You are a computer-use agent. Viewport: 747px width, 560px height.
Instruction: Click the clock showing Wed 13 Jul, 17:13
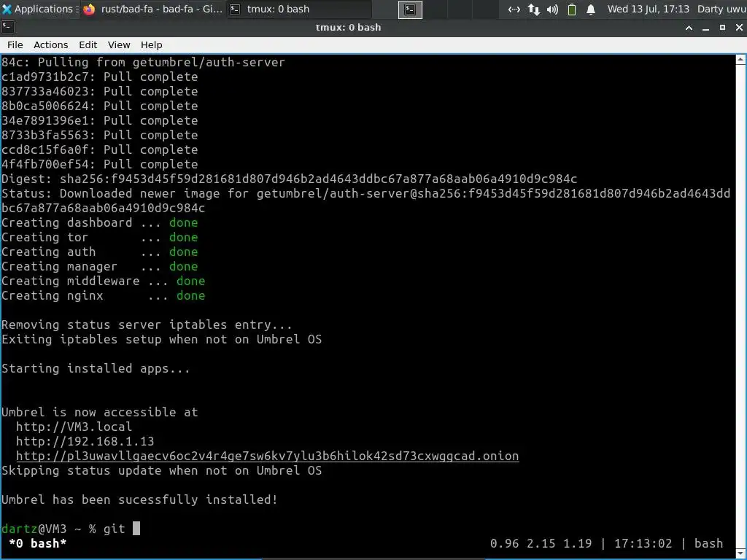point(648,9)
